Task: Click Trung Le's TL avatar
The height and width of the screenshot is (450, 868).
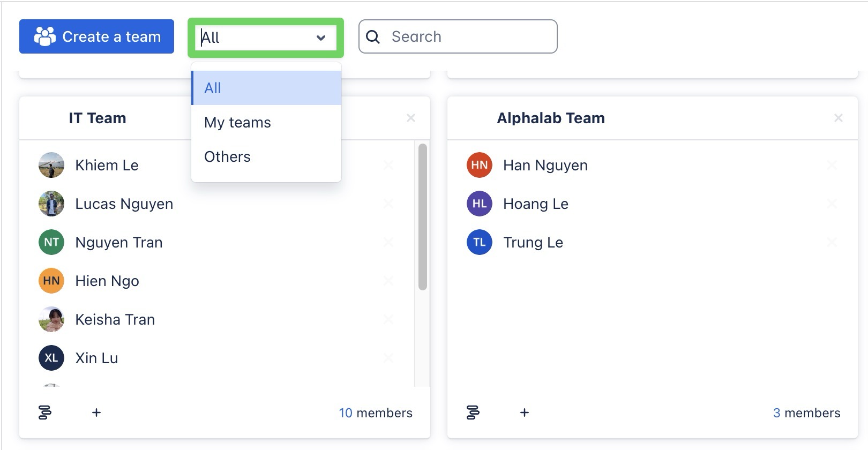Action: point(480,242)
